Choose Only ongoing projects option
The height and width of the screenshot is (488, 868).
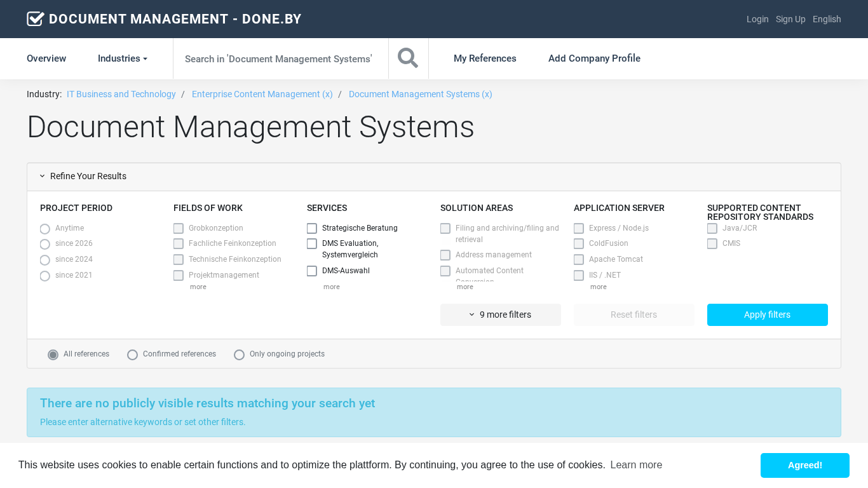coord(240,355)
